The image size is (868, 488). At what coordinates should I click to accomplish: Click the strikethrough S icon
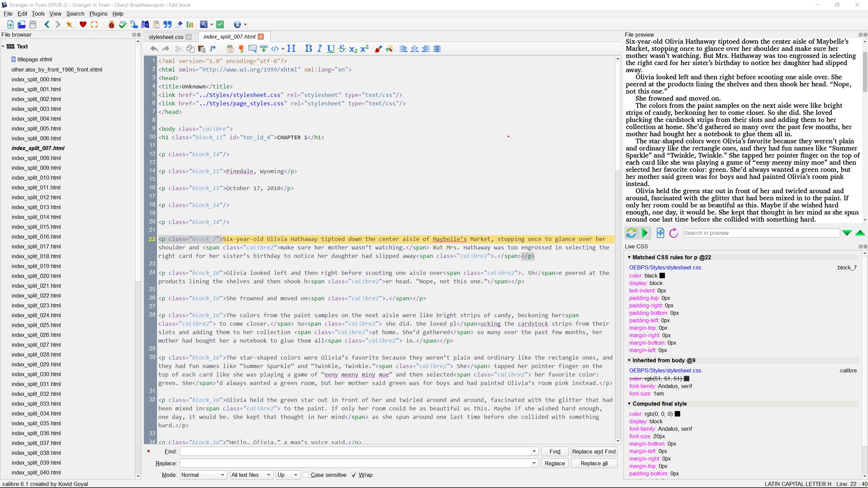coord(342,49)
